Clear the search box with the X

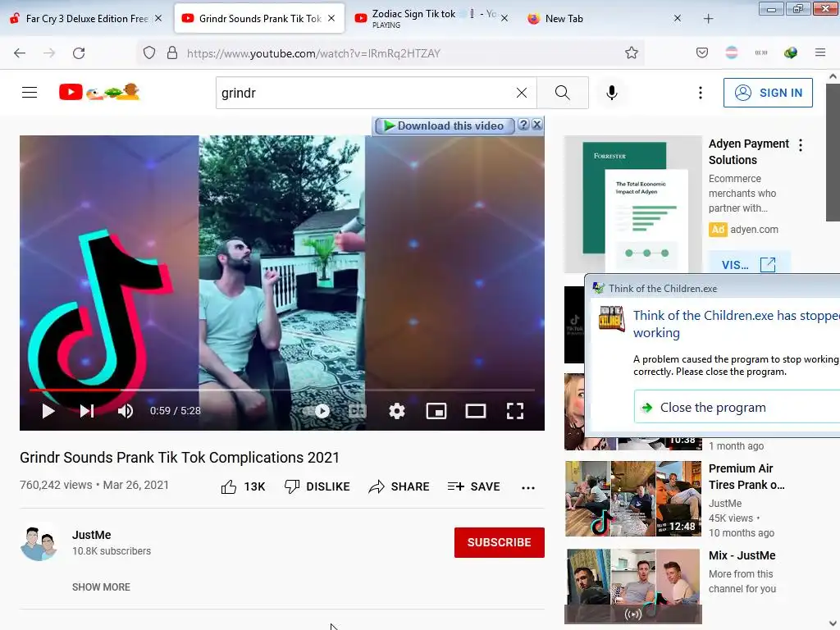(x=521, y=93)
